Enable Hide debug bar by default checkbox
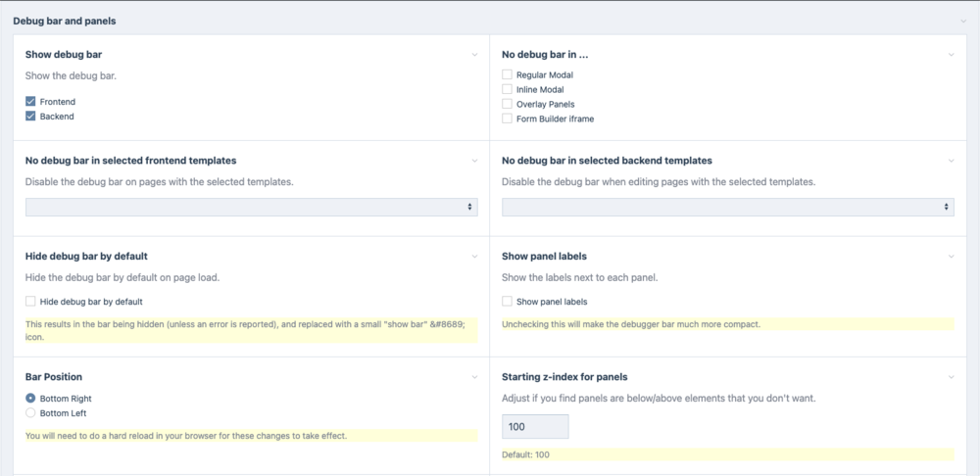This screenshot has width=980, height=476. click(x=31, y=302)
